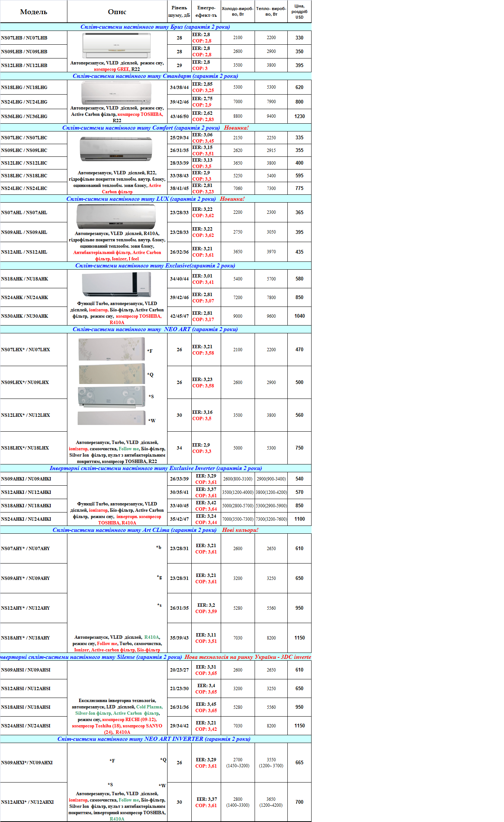This screenshot has width=504, height=822.
Task: Click model cell 'NS36LHG / NU36LHG'
Action: point(34,116)
